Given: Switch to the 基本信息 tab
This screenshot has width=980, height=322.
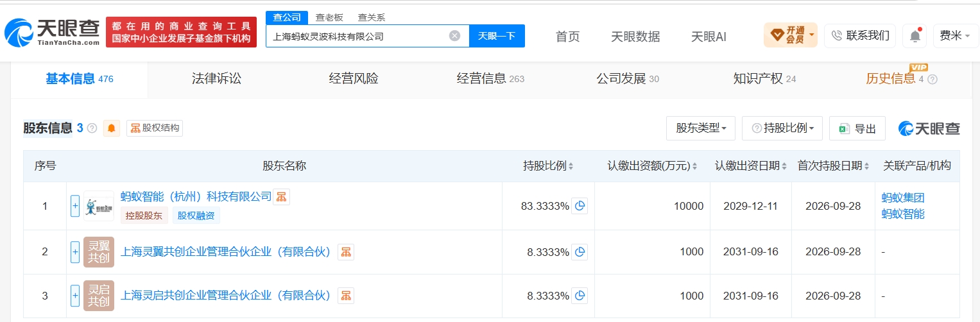Looking at the screenshot, I should point(79,79).
